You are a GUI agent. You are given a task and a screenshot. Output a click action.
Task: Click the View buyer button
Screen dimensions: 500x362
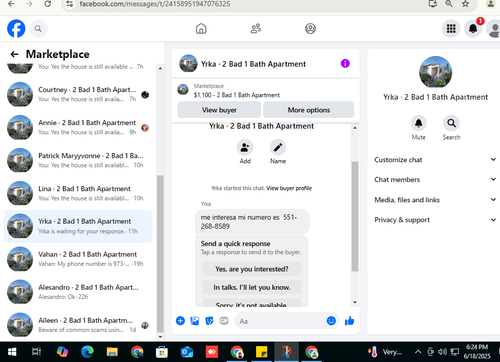click(219, 110)
